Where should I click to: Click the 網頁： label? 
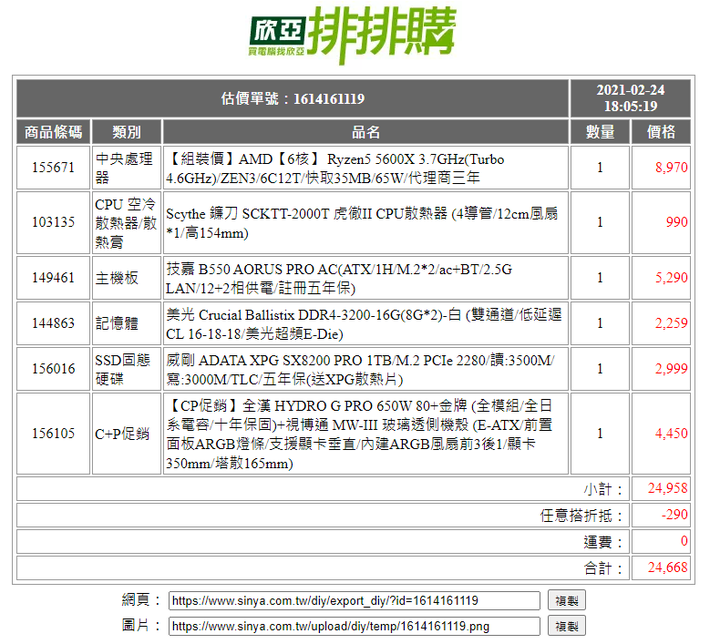pyautogui.click(x=141, y=600)
